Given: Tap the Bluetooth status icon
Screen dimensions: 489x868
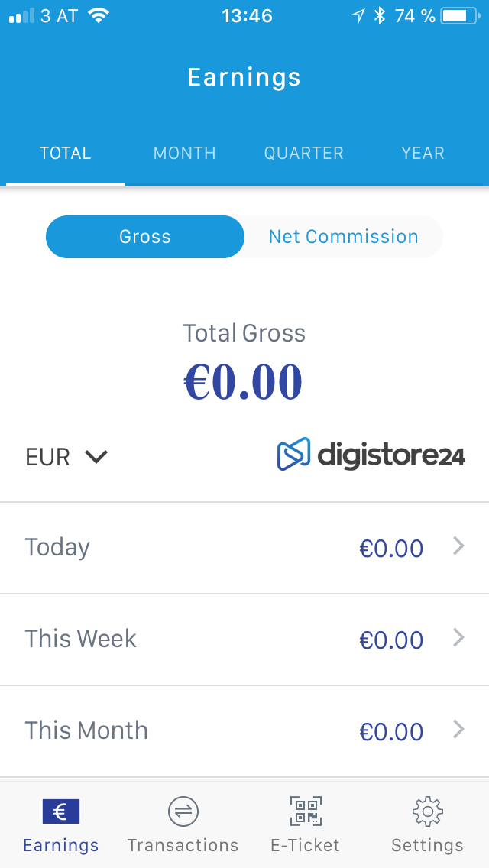Looking at the screenshot, I should pos(380,16).
